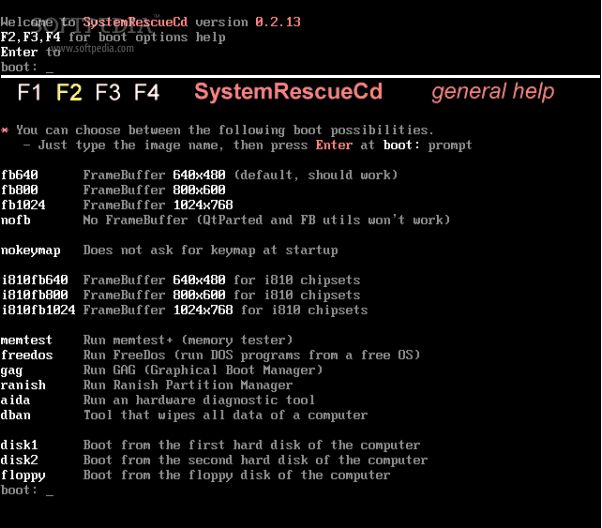602x528 pixels.
Task: Click the 'general help' title
Action: pos(493,92)
